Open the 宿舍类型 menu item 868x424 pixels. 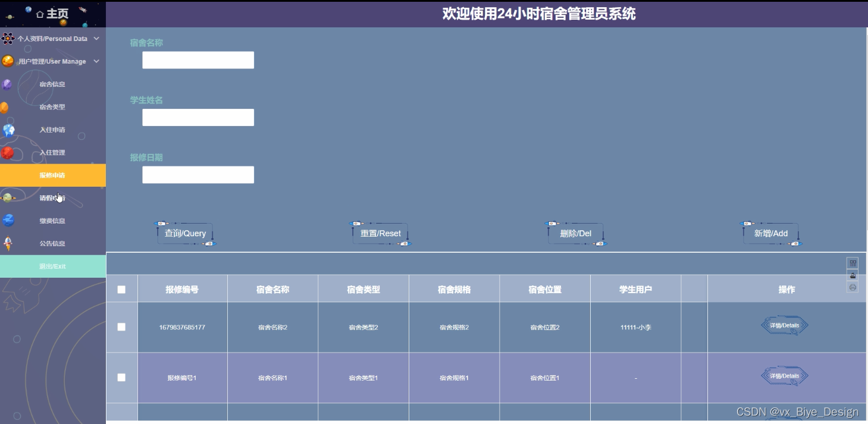(52, 107)
